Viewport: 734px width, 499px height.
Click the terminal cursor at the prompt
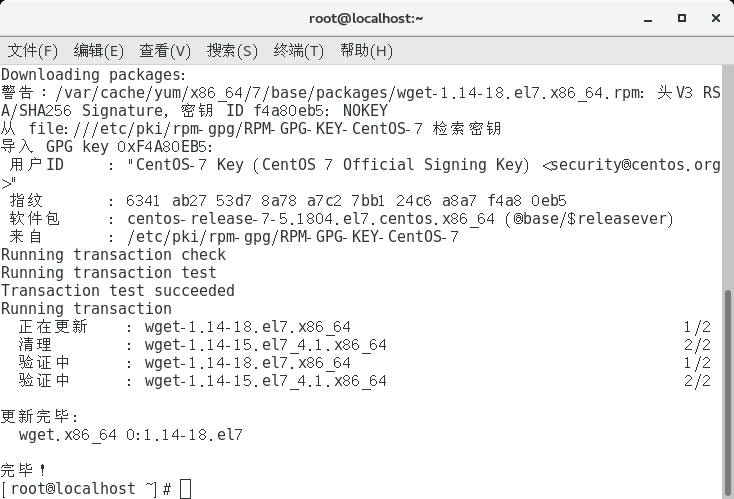pos(185,489)
